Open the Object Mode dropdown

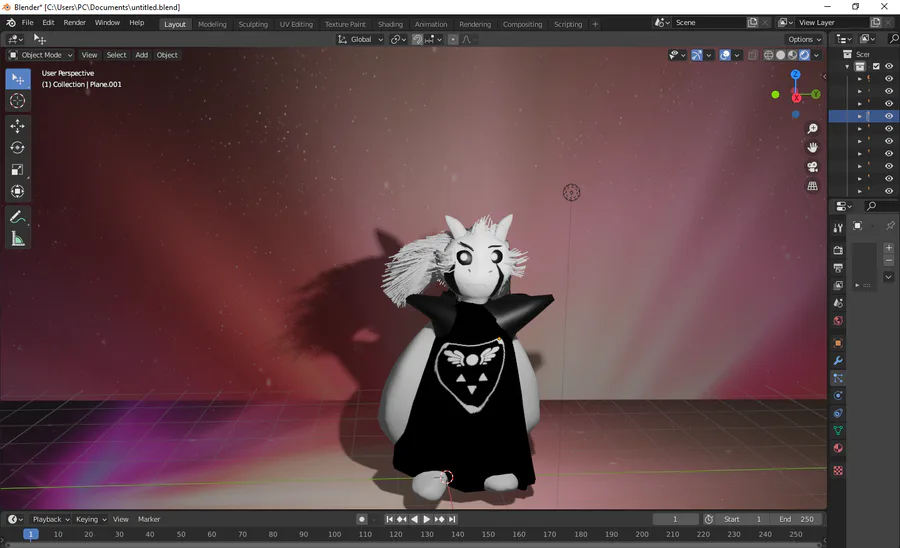41,55
